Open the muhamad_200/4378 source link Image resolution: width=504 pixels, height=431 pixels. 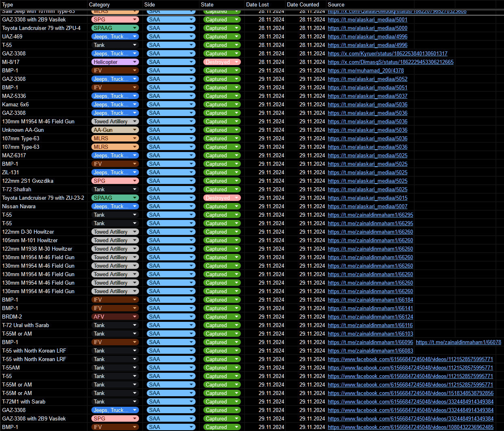pyautogui.click(x=366, y=70)
